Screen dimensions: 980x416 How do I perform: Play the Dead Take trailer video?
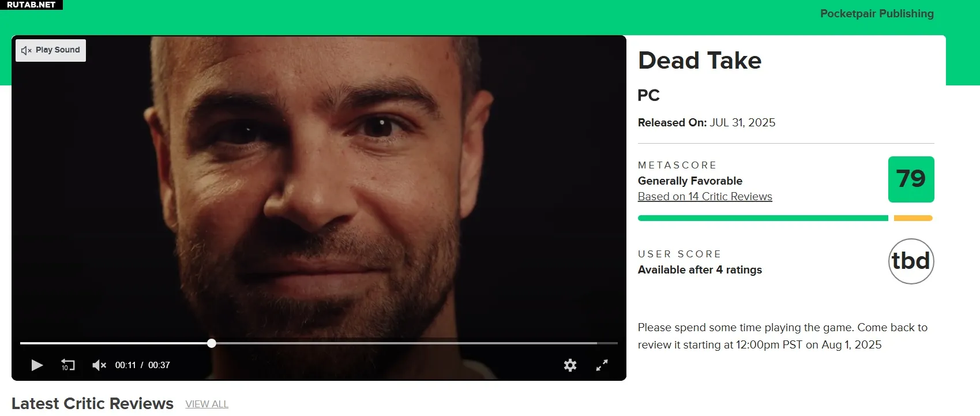[x=37, y=365]
